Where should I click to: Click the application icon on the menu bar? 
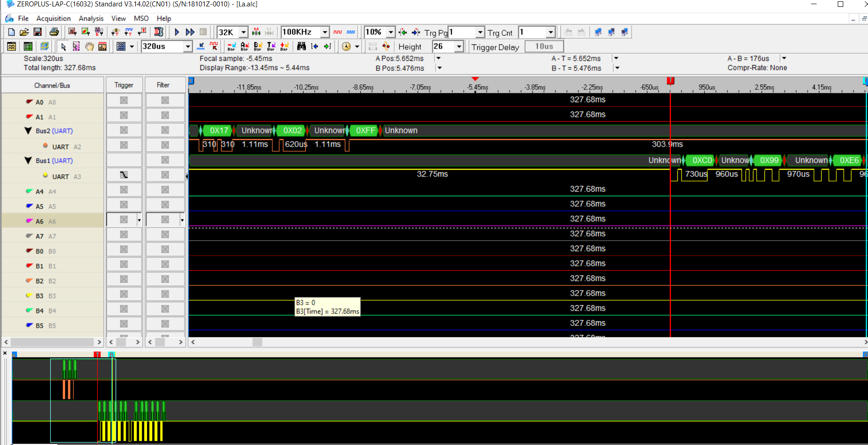(9, 18)
